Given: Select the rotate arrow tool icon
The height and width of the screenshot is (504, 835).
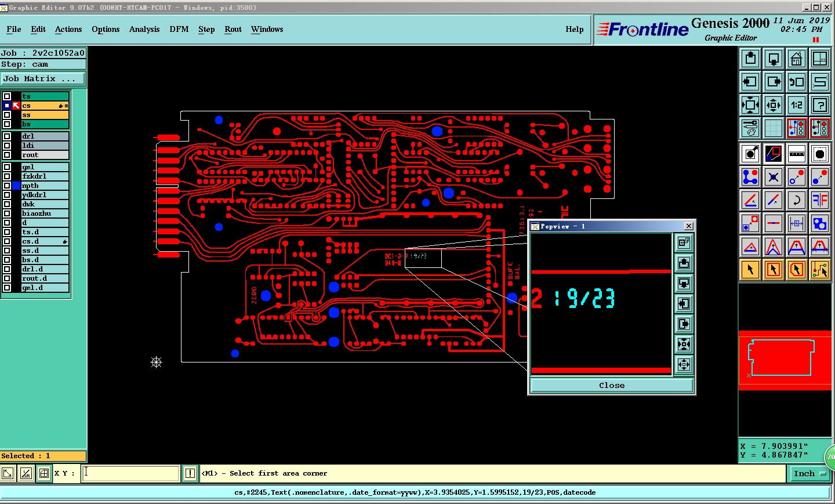Looking at the screenshot, I should click(796, 200).
